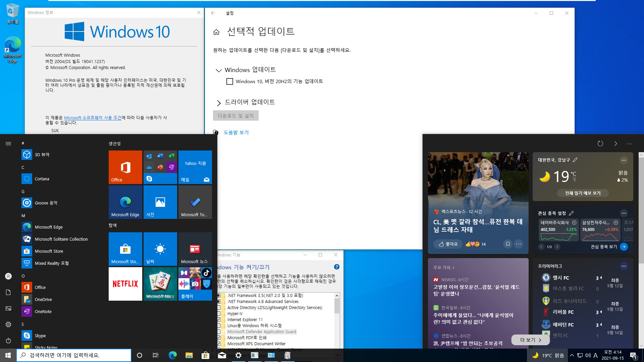The width and height of the screenshot is (644, 362).
Task: Toggle Hyper-V Windows 기능 on/off
Action: coord(219,313)
